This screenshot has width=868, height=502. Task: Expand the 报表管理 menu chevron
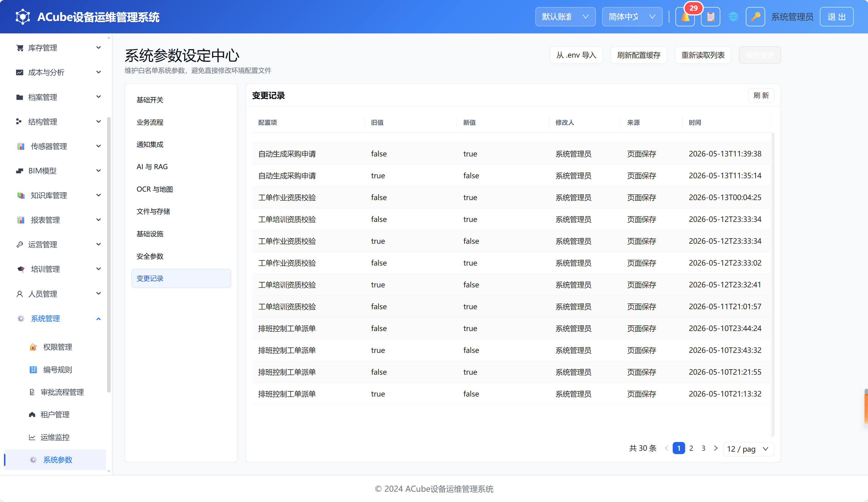[x=99, y=220]
